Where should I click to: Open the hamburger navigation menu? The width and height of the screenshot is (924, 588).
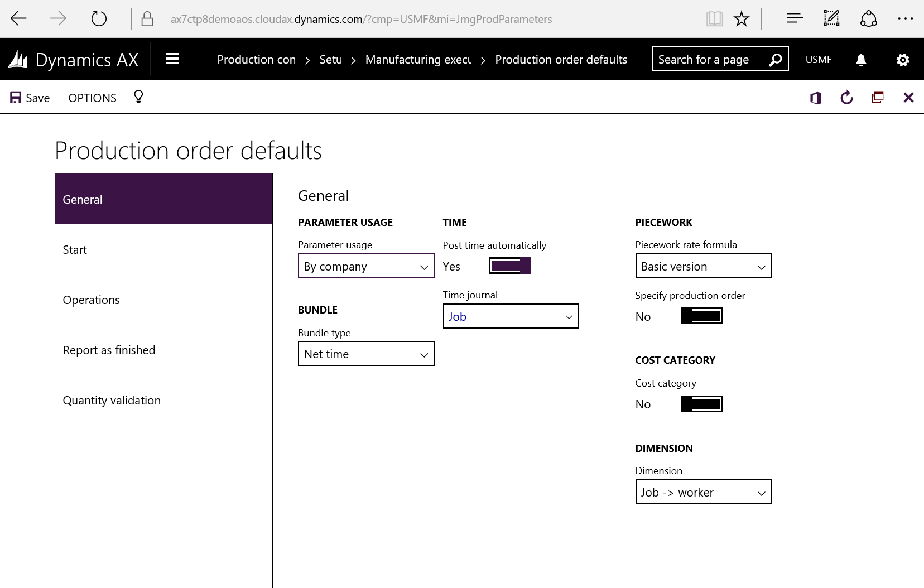click(x=172, y=59)
